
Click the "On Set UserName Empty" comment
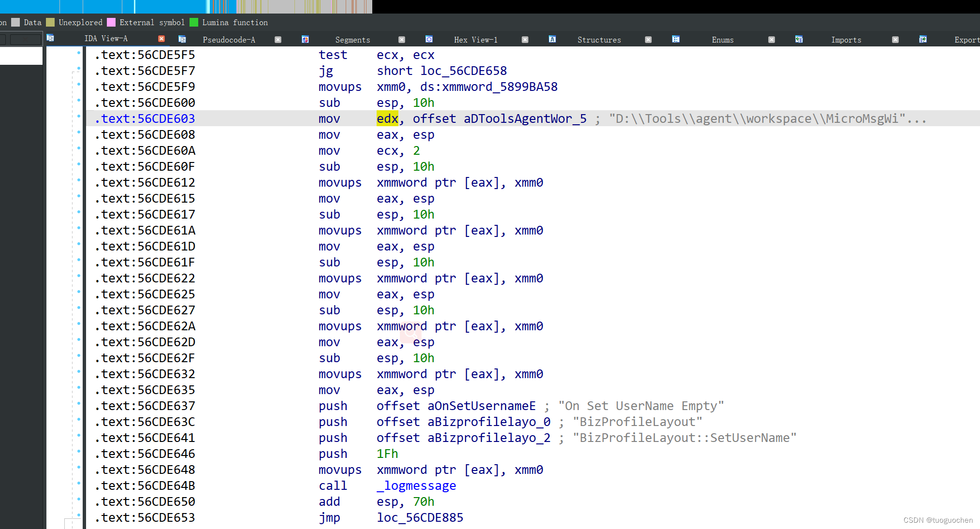pyautogui.click(x=641, y=406)
